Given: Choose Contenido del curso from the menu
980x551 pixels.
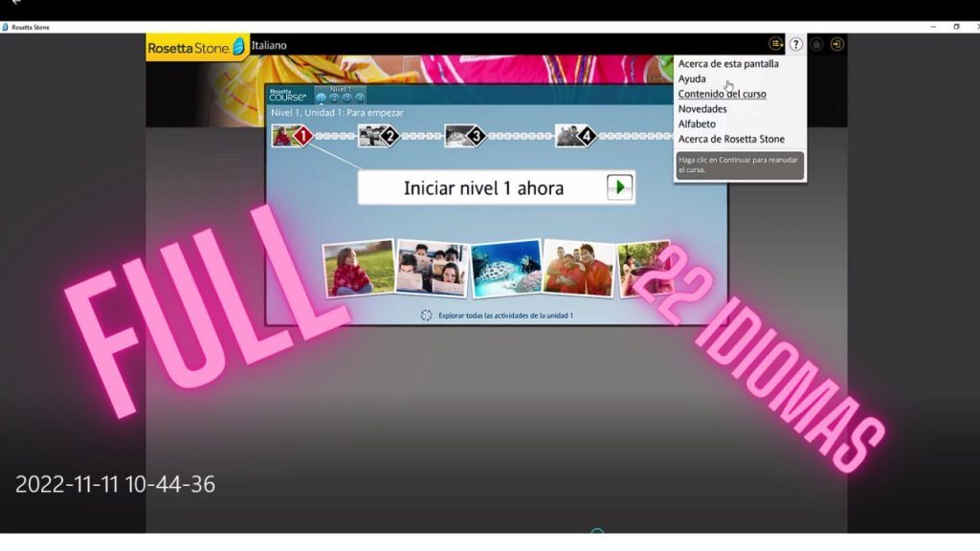Looking at the screenshot, I should point(721,94).
